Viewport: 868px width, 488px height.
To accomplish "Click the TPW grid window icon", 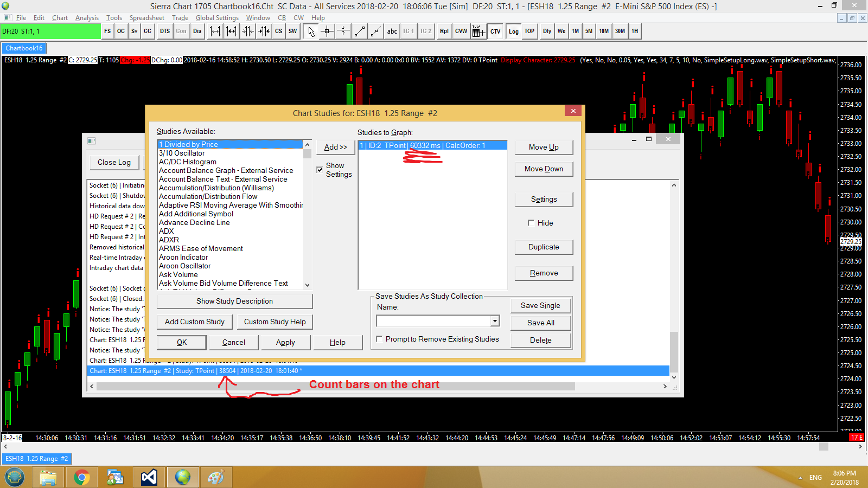I will point(478,31).
